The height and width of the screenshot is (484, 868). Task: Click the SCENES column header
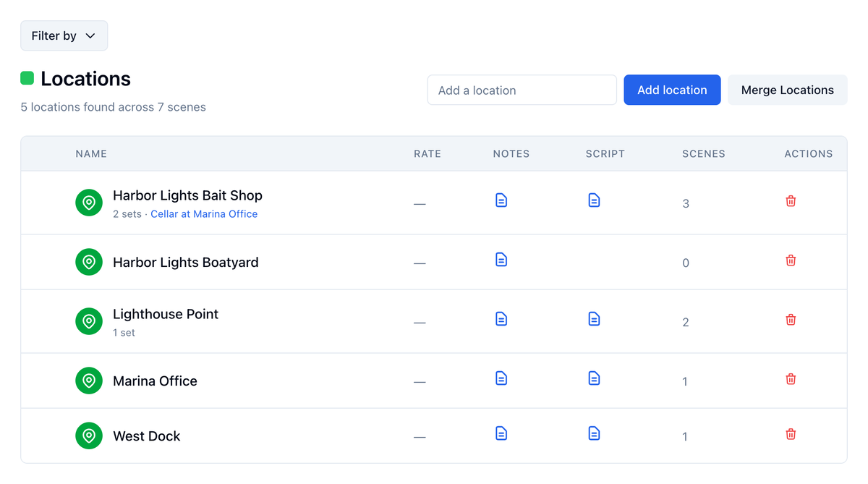(x=704, y=153)
